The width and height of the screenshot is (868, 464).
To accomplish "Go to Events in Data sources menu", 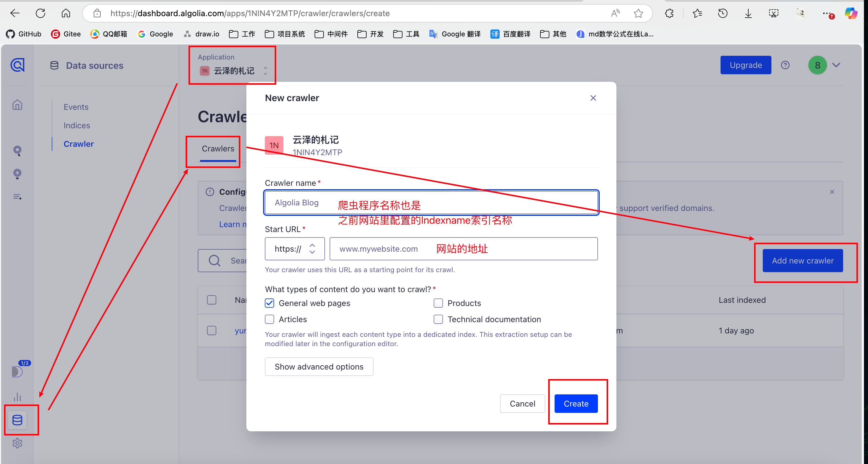I will pos(76,107).
